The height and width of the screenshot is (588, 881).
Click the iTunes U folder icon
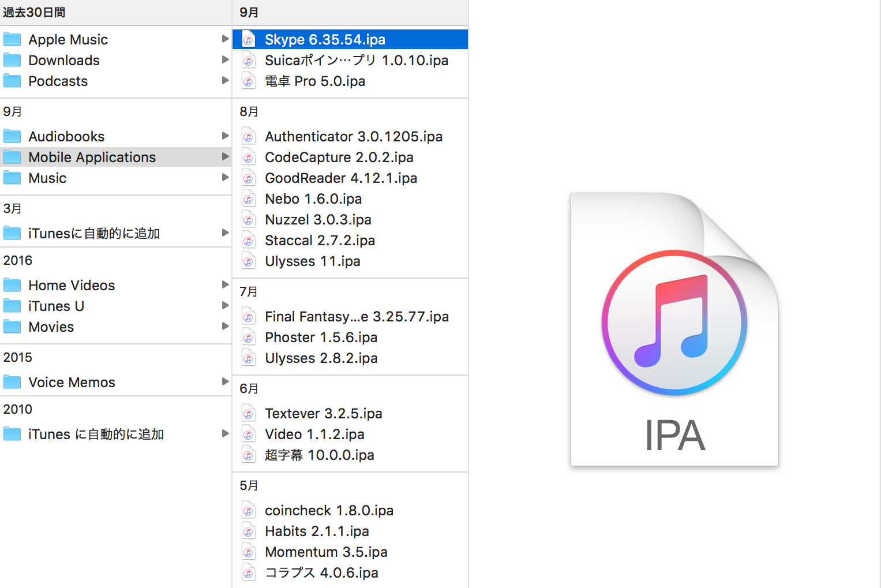tap(12, 306)
